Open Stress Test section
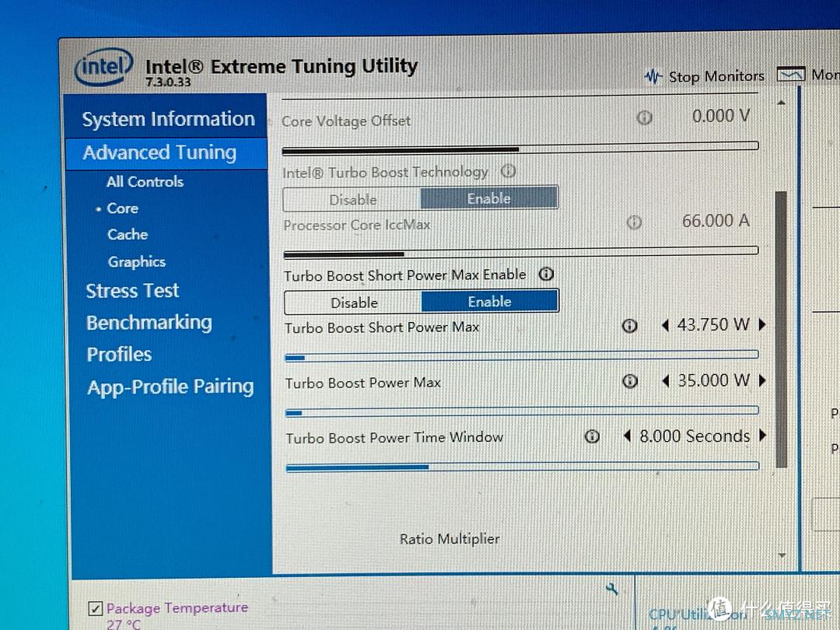The height and width of the screenshot is (630, 840). [x=132, y=291]
